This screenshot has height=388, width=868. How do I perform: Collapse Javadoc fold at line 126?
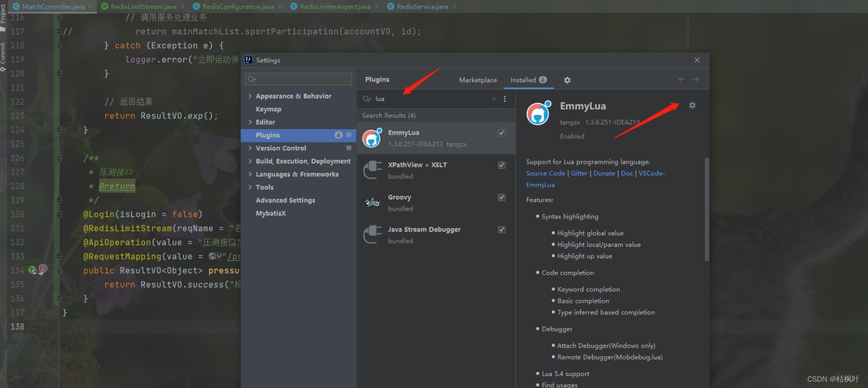[59, 158]
